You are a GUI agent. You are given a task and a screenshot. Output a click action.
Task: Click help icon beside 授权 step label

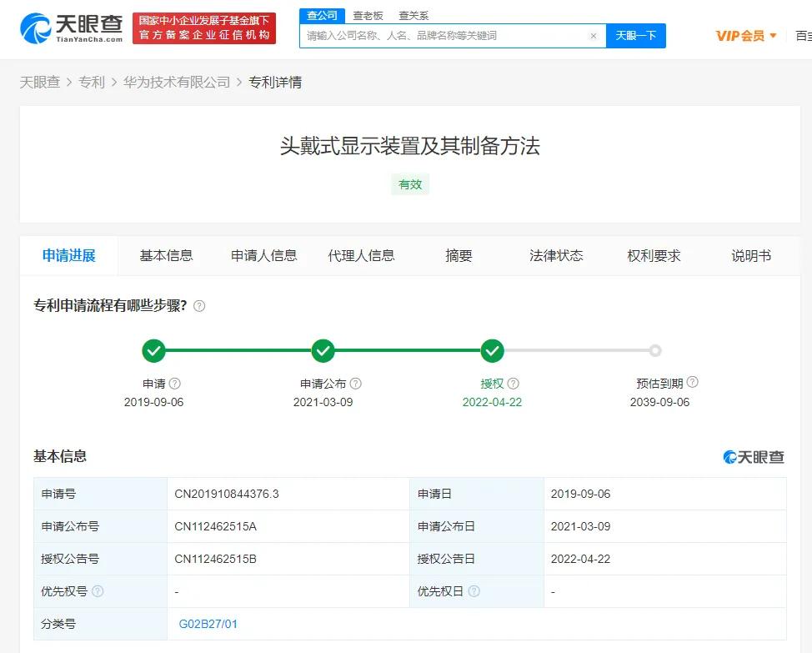[x=514, y=383]
